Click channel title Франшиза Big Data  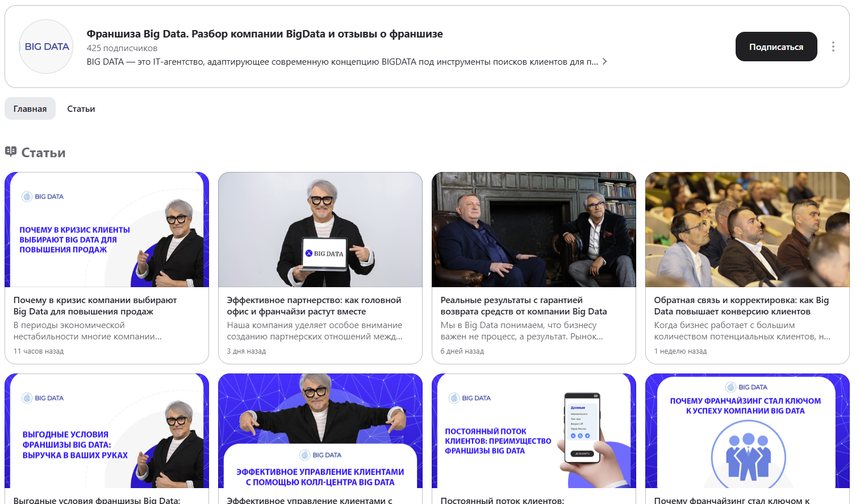coord(265,34)
